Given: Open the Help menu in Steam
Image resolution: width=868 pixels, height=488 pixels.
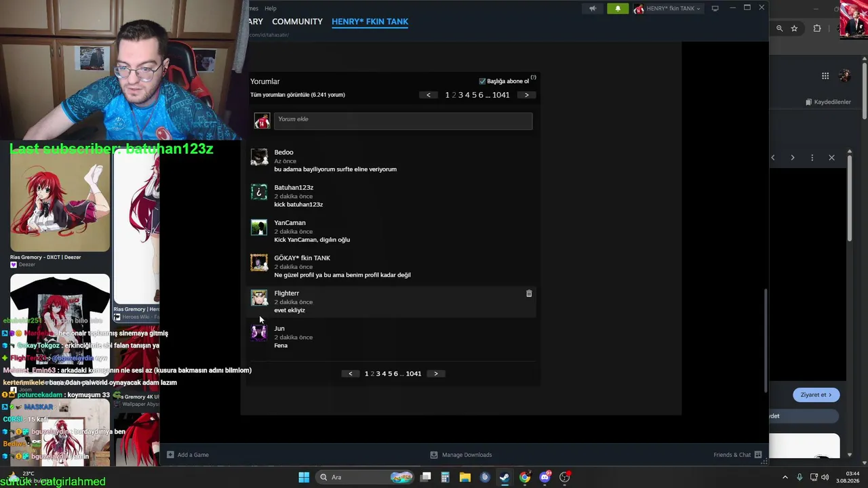Looking at the screenshot, I should (x=271, y=8).
